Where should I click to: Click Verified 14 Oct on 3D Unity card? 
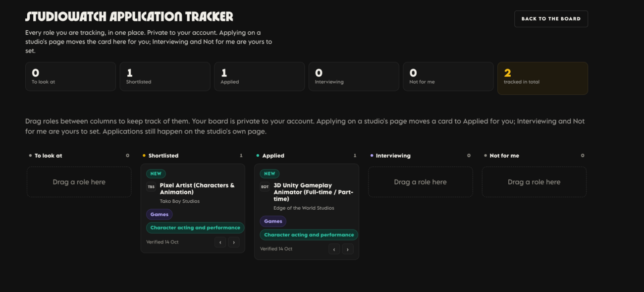(x=276, y=249)
